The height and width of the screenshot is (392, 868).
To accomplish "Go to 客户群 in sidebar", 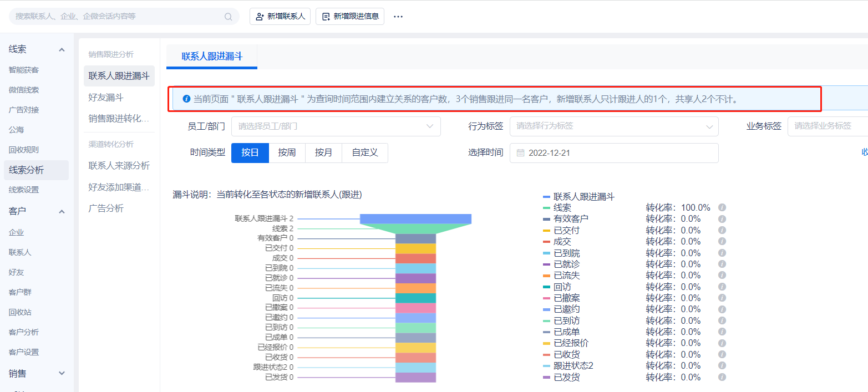I will click(x=20, y=292).
